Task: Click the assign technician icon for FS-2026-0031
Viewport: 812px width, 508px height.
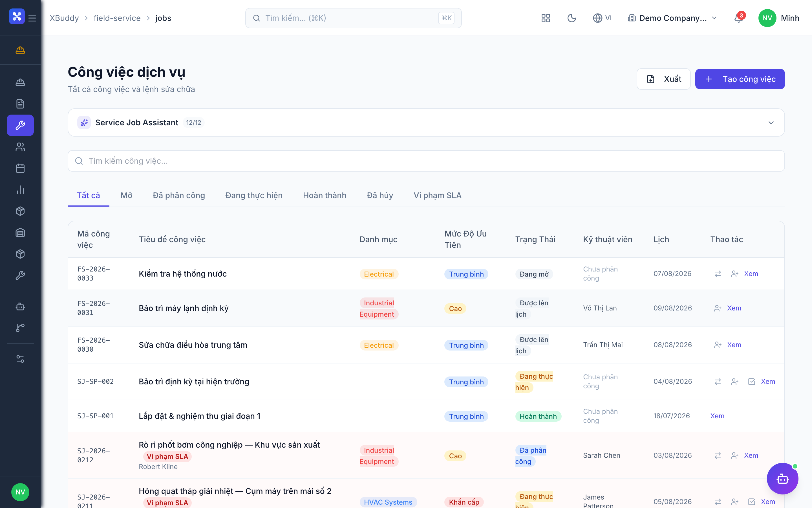Action: 718,308
